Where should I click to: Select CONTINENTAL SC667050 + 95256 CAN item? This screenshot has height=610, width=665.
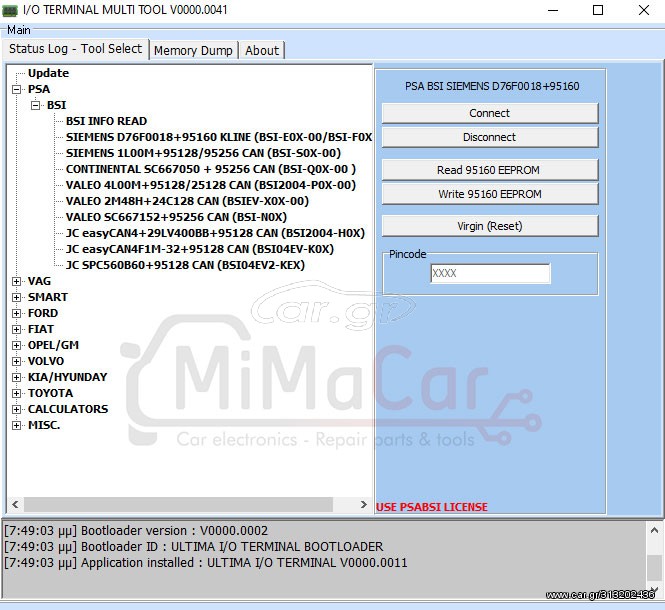[x=211, y=169]
